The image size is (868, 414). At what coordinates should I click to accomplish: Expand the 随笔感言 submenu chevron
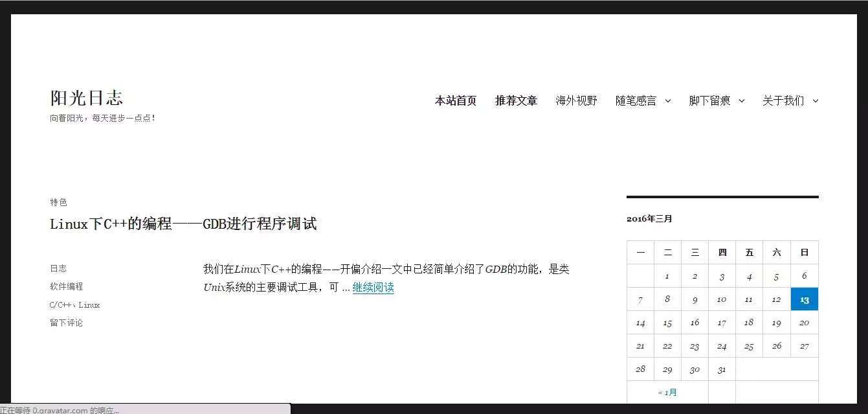(x=668, y=101)
